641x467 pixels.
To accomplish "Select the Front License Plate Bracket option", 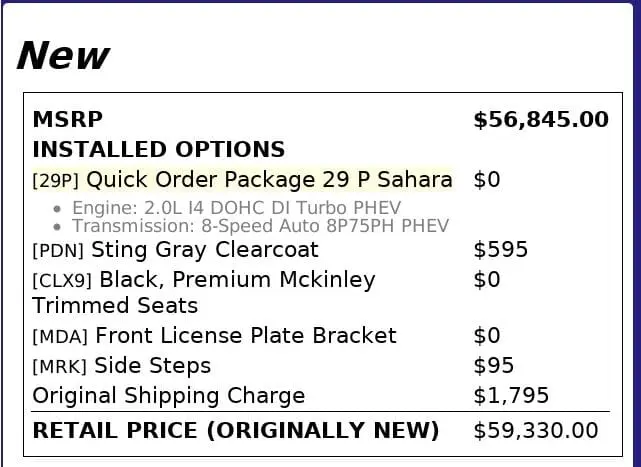I will pyautogui.click(x=245, y=336).
